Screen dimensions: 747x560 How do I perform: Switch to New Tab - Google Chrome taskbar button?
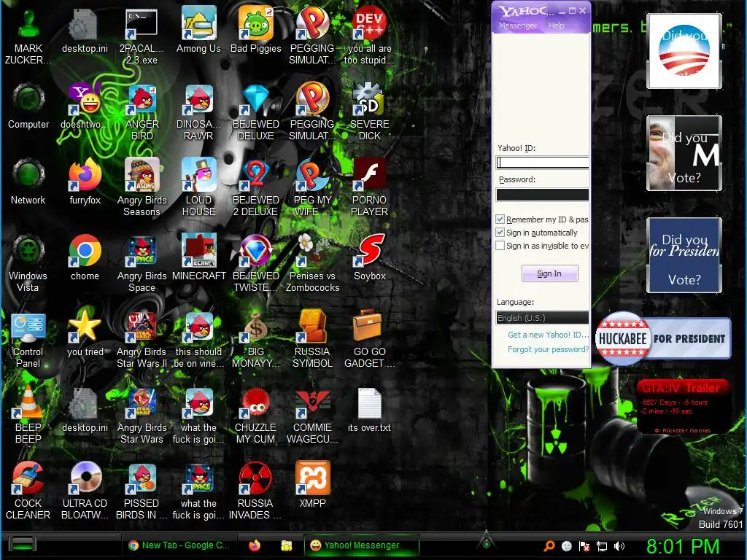(179, 545)
